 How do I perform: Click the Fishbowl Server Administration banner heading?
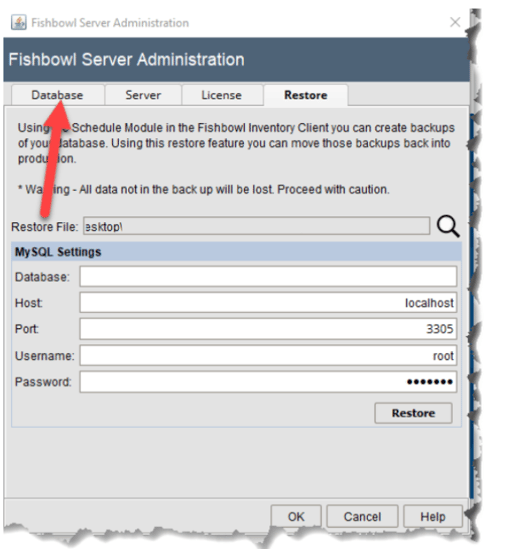tap(126, 60)
